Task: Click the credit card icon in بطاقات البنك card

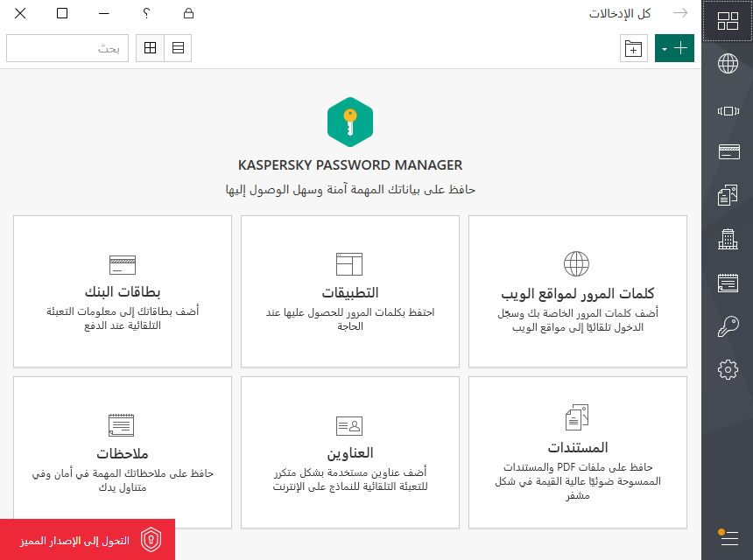Action: pos(123,265)
